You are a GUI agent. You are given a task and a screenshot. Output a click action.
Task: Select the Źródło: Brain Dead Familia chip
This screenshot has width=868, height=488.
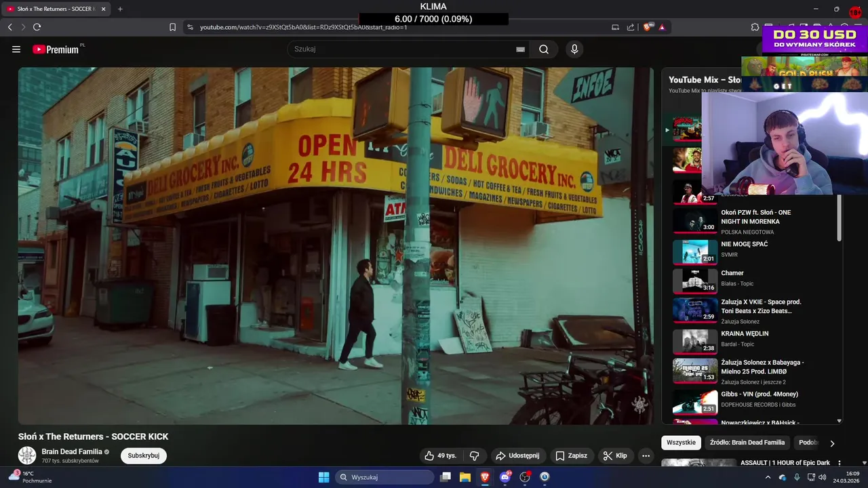coord(747,443)
